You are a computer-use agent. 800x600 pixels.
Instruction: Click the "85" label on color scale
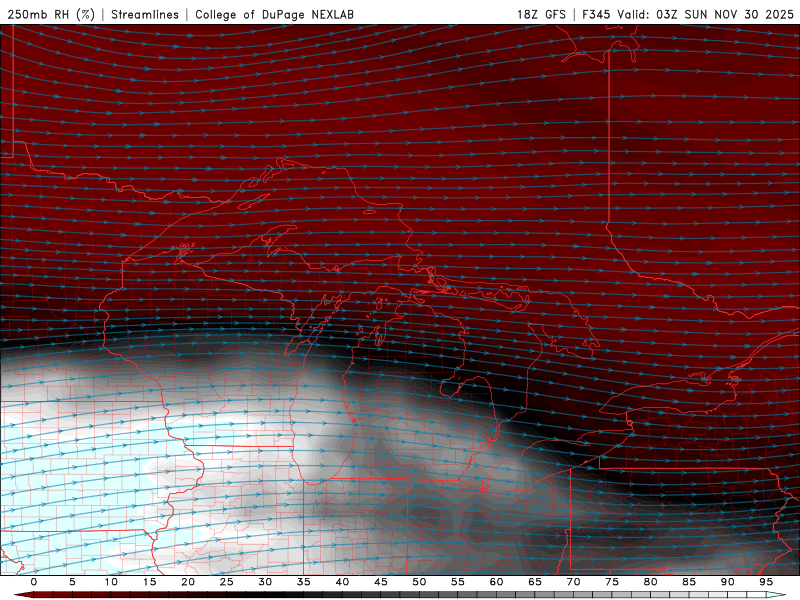(689, 582)
